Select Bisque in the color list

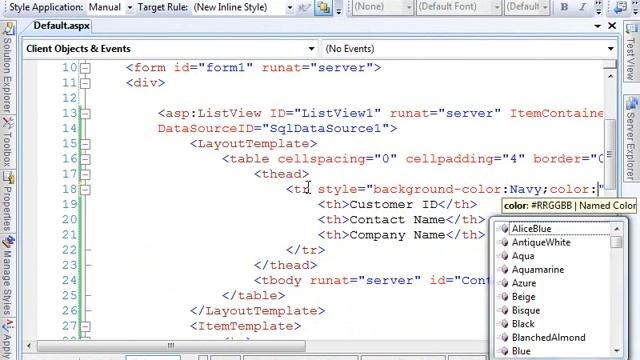pos(526,310)
